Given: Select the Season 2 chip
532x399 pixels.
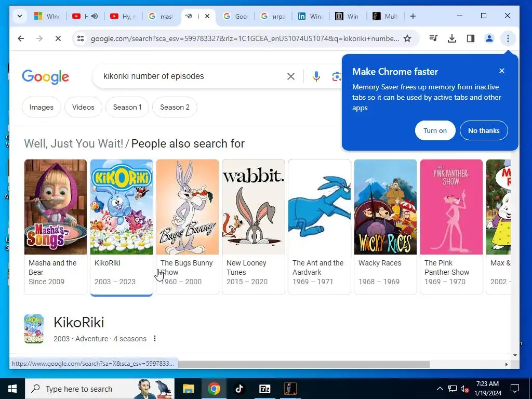Looking at the screenshot, I should coord(175,107).
